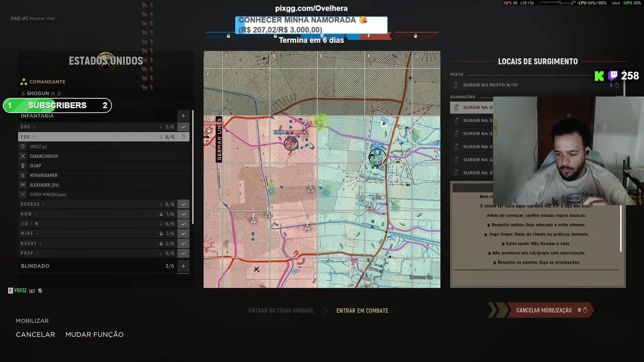644x362 pixels.
Task: Click the timer icon on Cancelar Mobilização
Action: click(x=585, y=311)
